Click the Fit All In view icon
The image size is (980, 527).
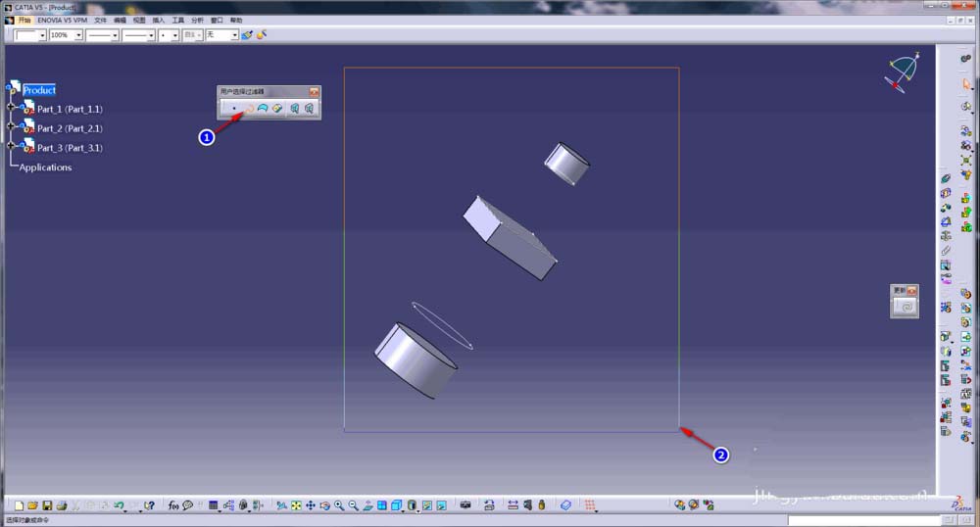(x=296, y=505)
